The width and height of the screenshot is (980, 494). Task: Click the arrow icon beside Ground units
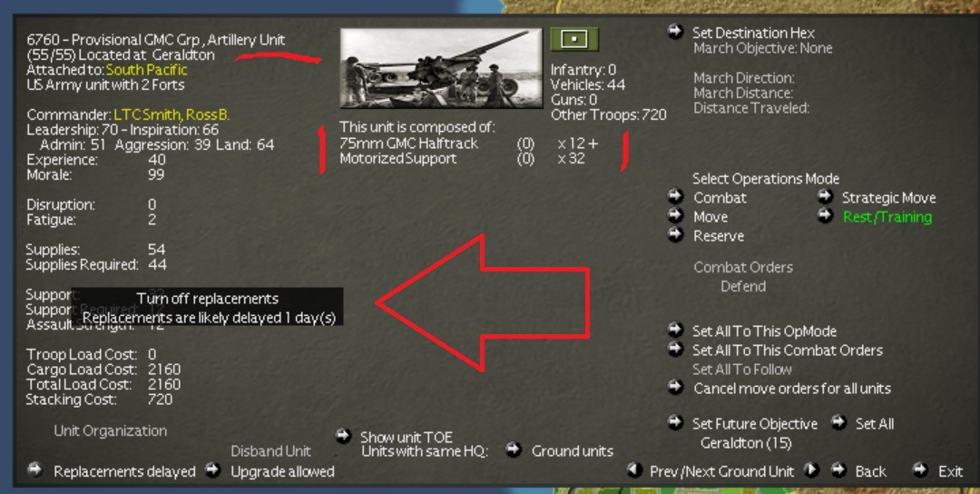(x=513, y=450)
